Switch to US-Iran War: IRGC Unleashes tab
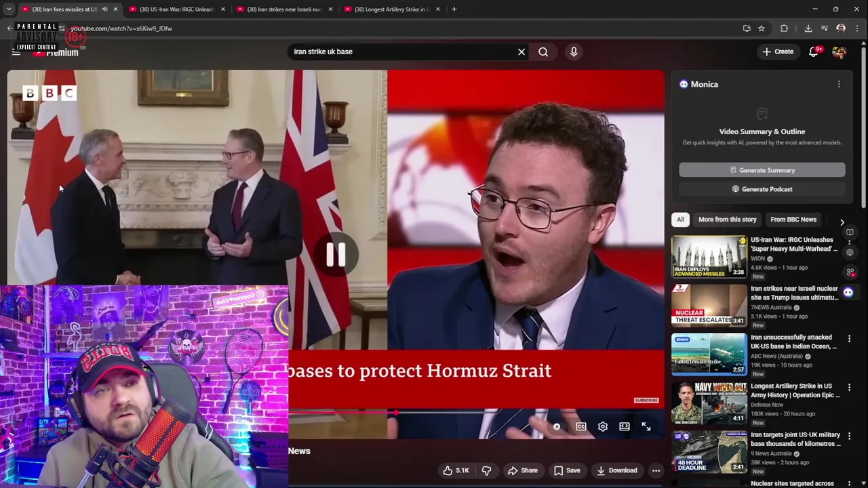 177,9
